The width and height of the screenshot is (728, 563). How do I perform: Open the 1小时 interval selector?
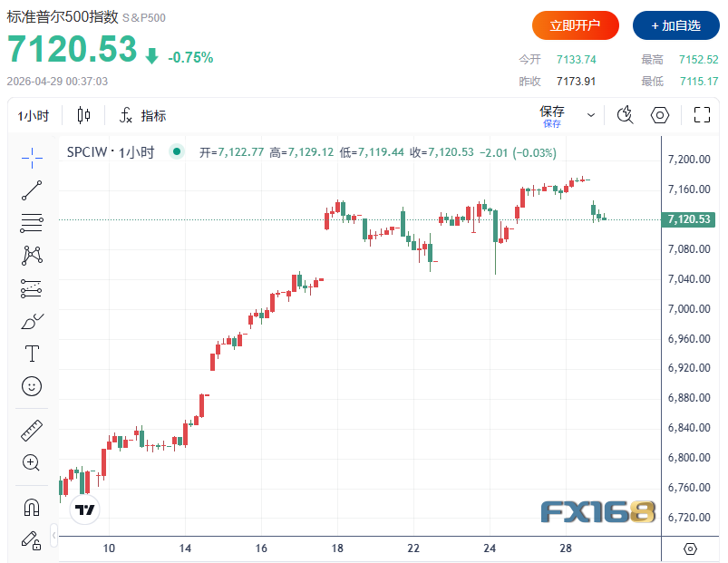(x=34, y=115)
